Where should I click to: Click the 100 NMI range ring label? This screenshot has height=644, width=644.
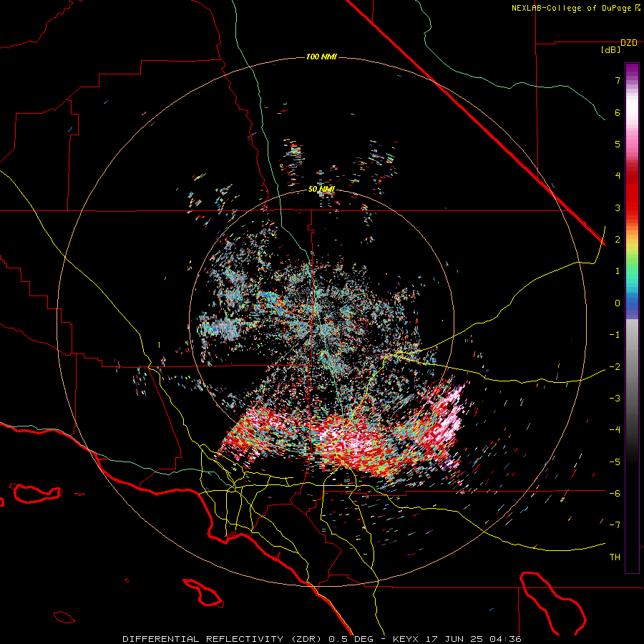321,57
